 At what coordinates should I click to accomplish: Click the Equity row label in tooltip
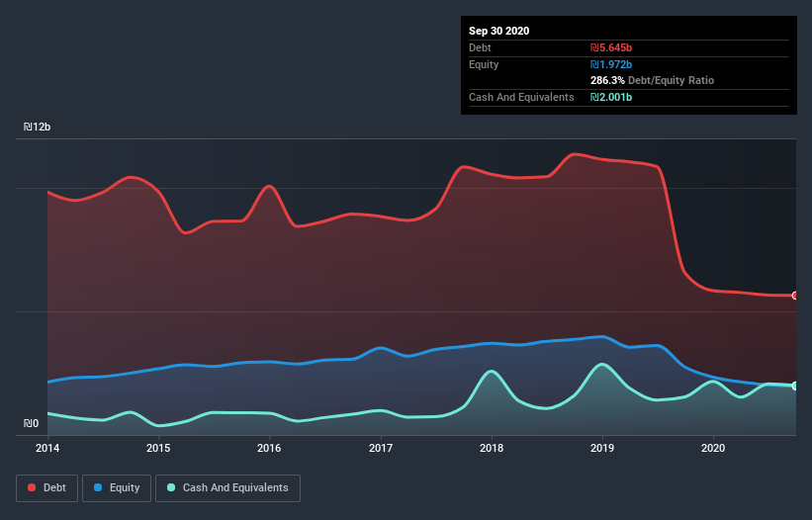pyautogui.click(x=484, y=64)
